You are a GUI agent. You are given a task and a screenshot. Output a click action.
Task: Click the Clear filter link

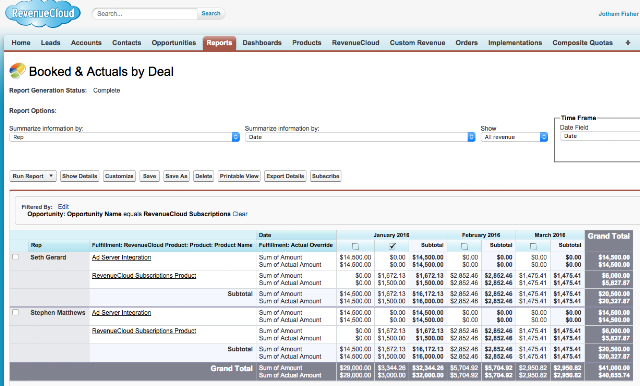click(x=240, y=214)
